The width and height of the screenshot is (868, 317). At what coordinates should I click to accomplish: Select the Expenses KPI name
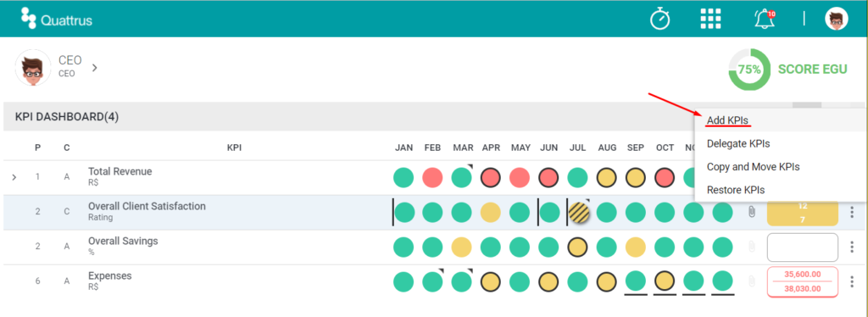[110, 276]
